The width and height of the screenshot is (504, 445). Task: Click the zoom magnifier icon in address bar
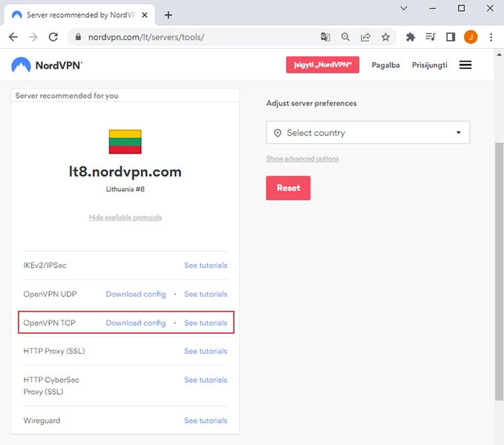345,37
